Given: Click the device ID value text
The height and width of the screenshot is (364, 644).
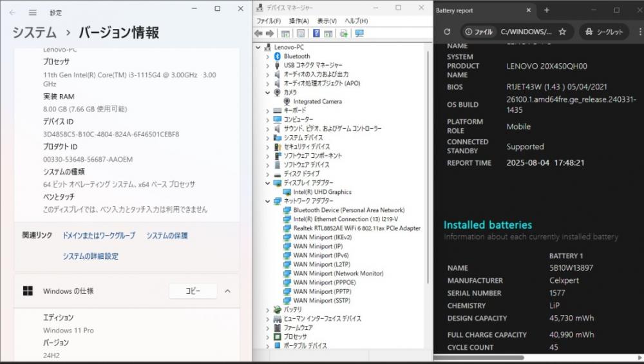Looking at the screenshot, I should pos(111,135).
